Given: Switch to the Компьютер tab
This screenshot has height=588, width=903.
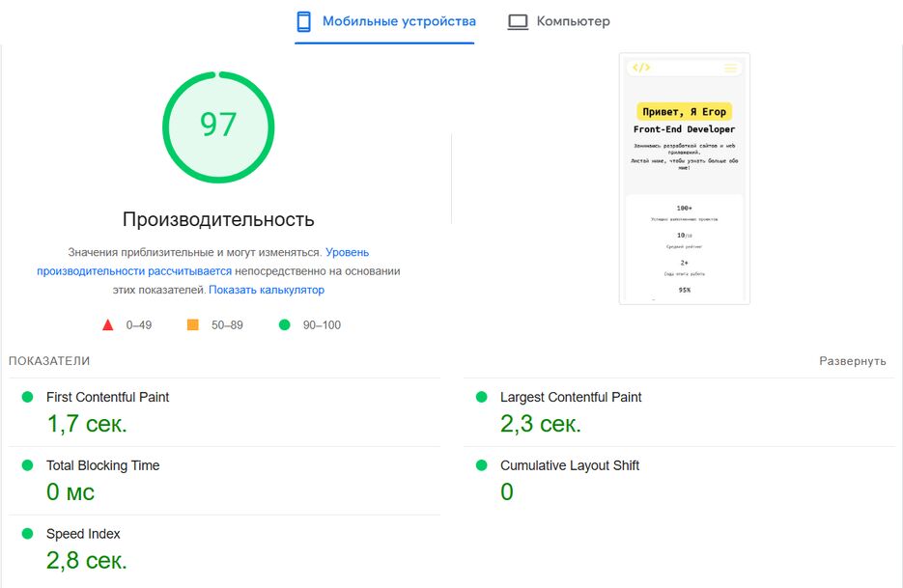Looking at the screenshot, I should 573,21.
